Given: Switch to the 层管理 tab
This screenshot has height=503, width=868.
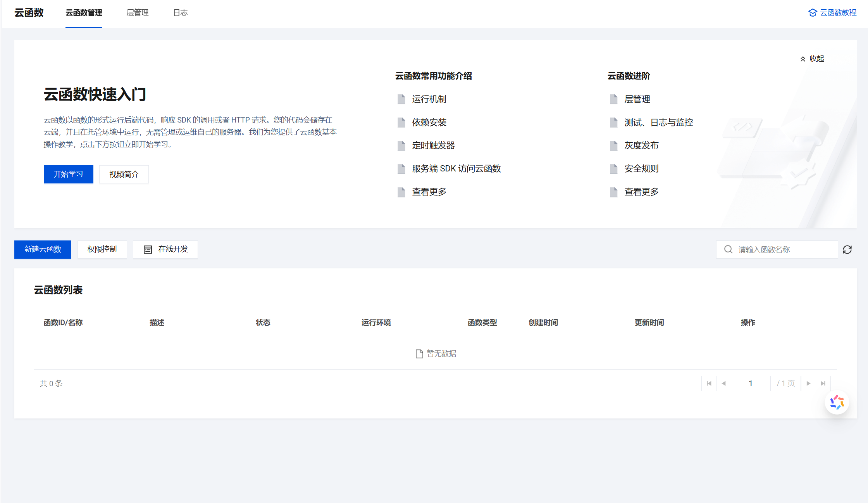Looking at the screenshot, I should tap(138, 12).
